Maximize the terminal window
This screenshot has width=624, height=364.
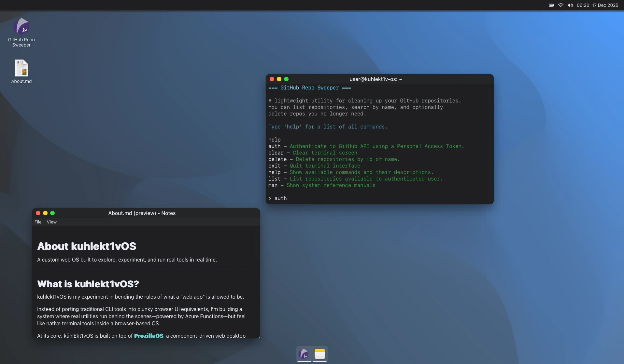click(x=286, y=79)
